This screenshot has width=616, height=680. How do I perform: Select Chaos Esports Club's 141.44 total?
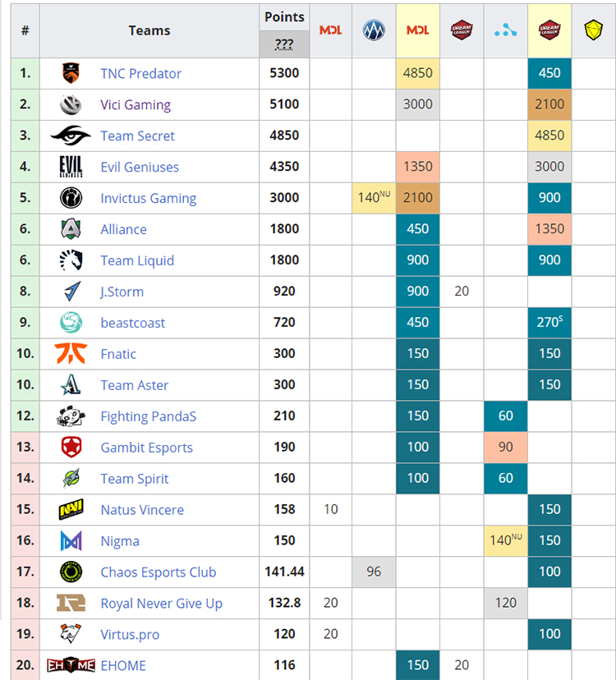[284, 572]
